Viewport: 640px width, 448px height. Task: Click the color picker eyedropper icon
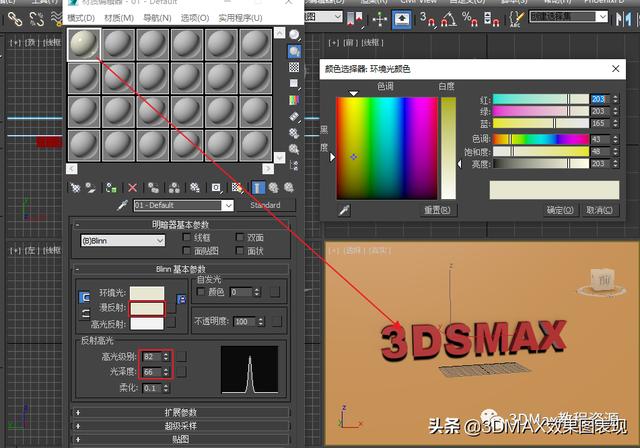point(343,210)
